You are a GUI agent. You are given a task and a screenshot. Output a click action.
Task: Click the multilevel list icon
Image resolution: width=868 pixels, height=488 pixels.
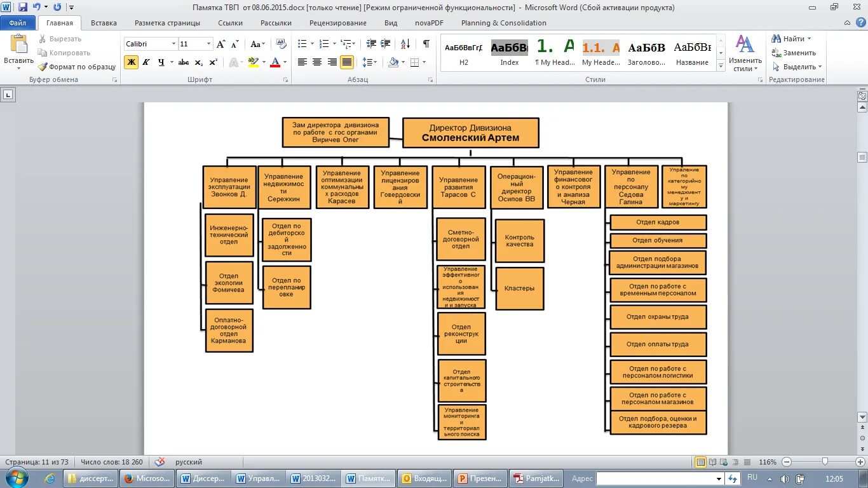[x=346, y=44]
